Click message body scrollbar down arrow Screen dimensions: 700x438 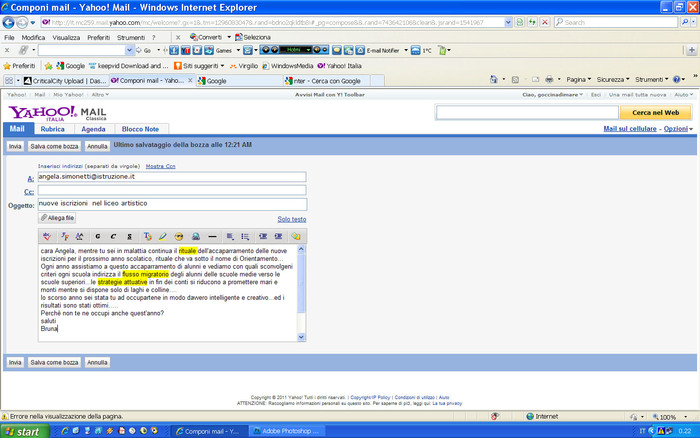tap(301, 337)
